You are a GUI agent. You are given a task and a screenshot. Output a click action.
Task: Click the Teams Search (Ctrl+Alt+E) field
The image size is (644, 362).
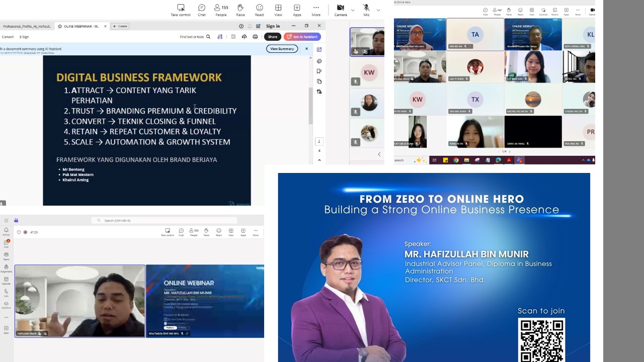pos(164,220)
